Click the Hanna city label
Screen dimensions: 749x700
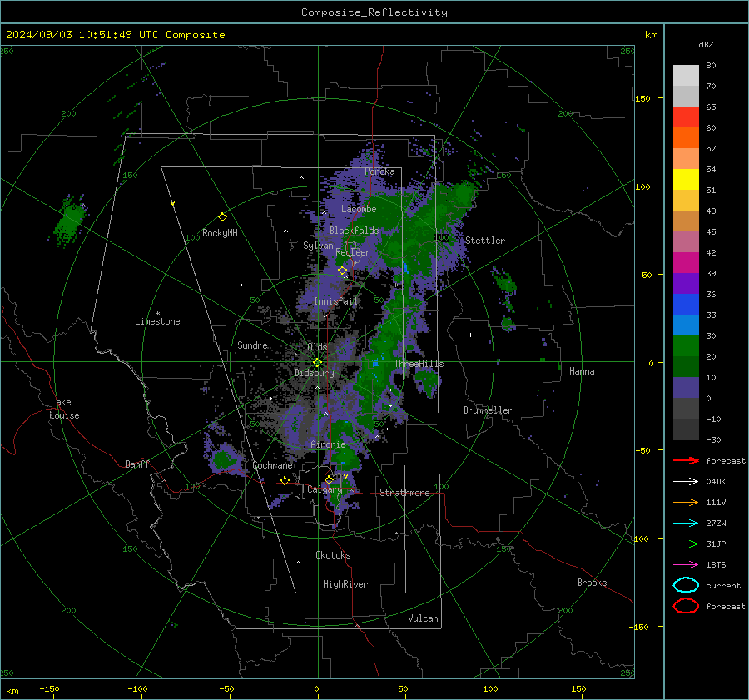point(582,371)
